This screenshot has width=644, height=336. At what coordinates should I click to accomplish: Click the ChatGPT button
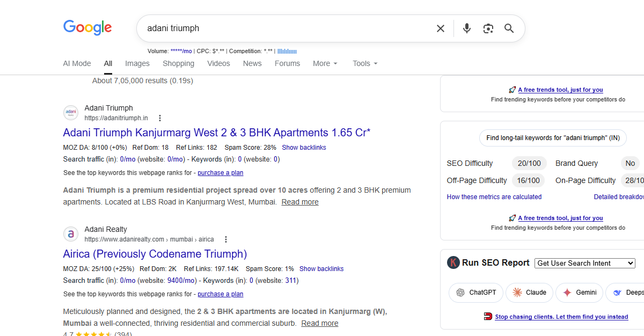(476, 293)
